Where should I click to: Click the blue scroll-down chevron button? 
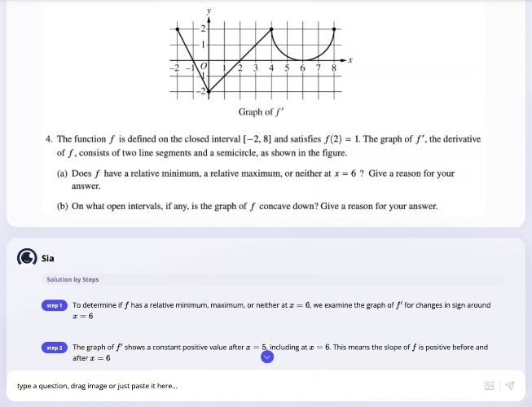(x=267, y=357)
